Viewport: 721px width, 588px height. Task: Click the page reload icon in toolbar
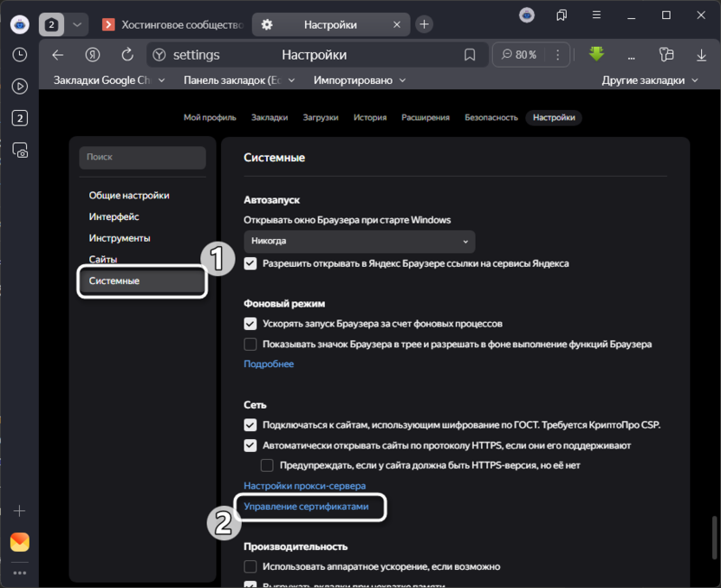tap(127, 54)
